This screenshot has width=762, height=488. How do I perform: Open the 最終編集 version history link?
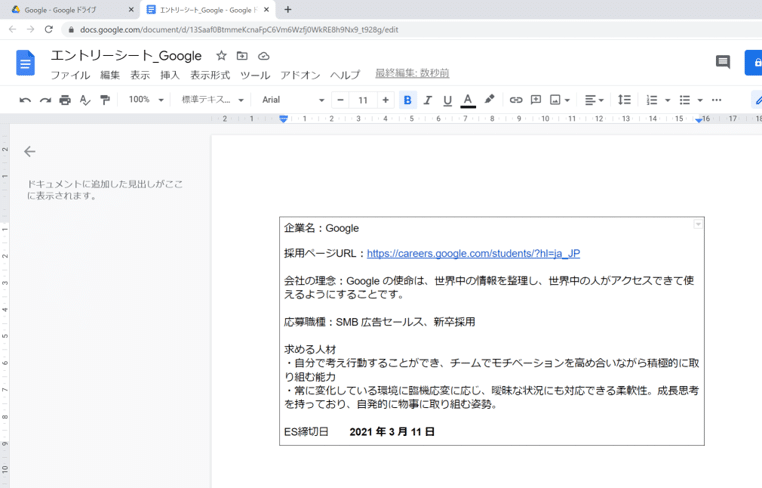(412, 73)
